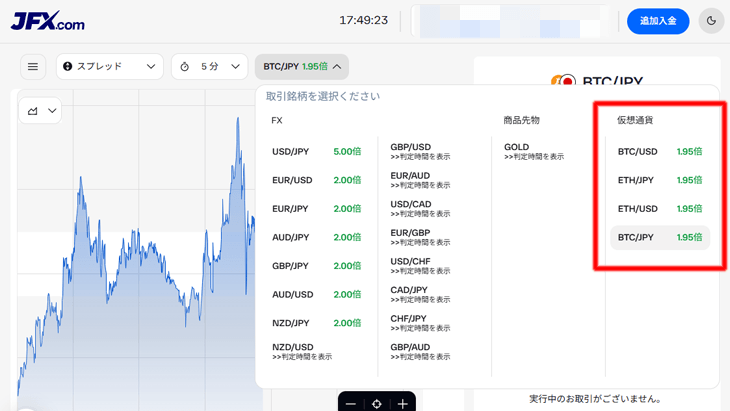Show judgment times for CHF/JPY
Image resolution: width=730 pixels, height=411 pixels.
point(420,328)
